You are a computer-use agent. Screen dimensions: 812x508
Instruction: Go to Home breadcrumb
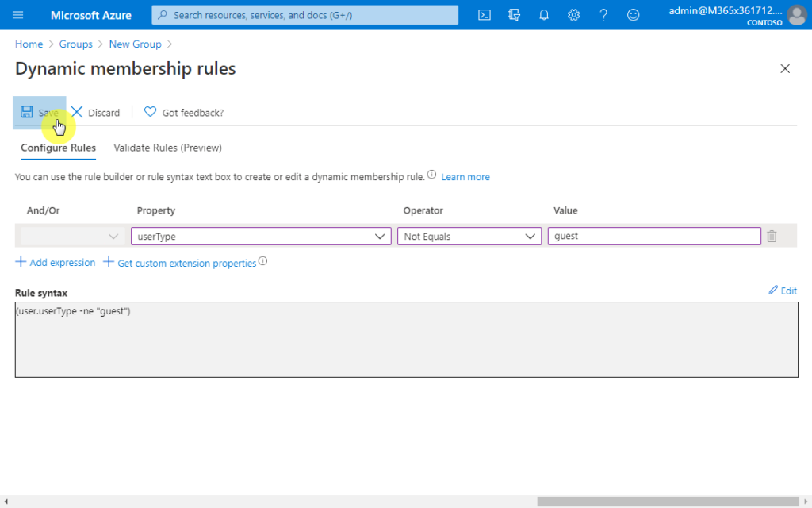point(29,44)
